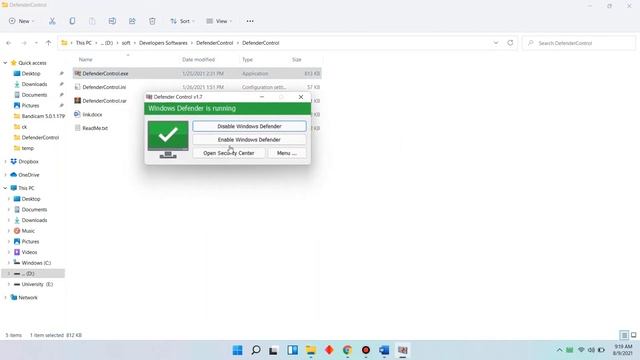Open Bandicam red record icon on taskbar
This screenshot has height=360, width=640.
[x=366, y=350]
